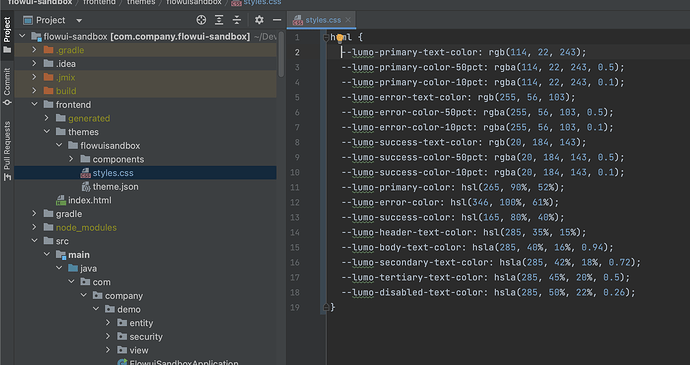Screen dimensions: 690x365
Task: Collapse the flowui-sandbox root node
Action: (22, 37)
